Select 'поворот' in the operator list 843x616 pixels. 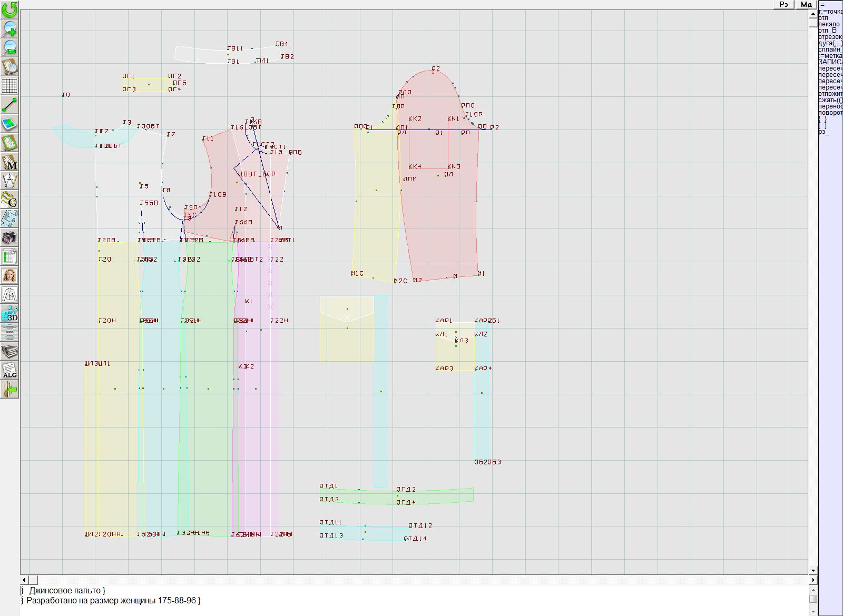point(830,113)
